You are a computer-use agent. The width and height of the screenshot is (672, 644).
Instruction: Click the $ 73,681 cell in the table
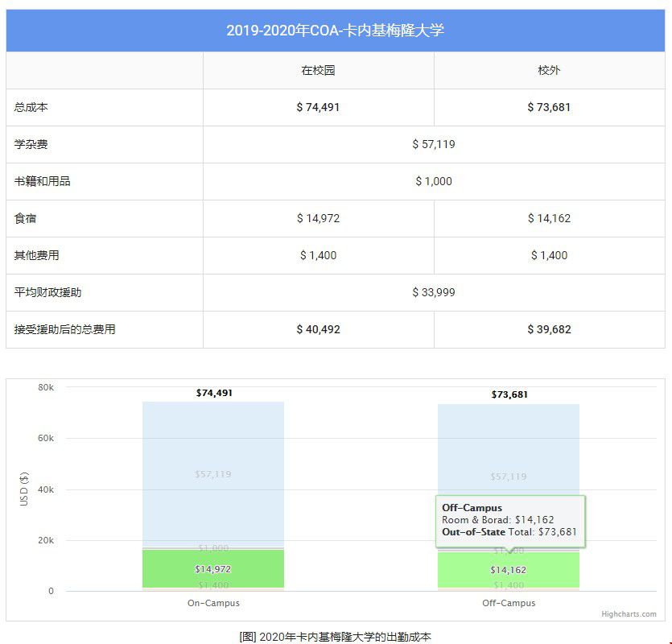[549, 107]
